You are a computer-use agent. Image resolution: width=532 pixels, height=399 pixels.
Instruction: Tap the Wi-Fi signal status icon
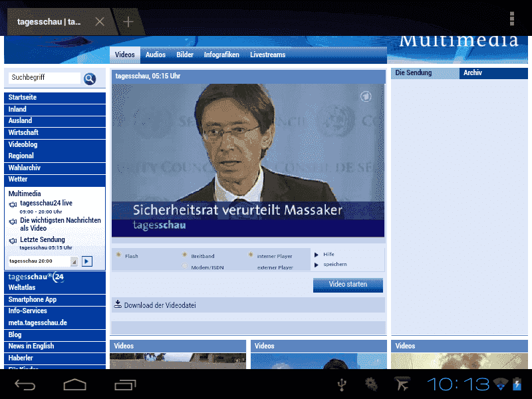(501, 384)
